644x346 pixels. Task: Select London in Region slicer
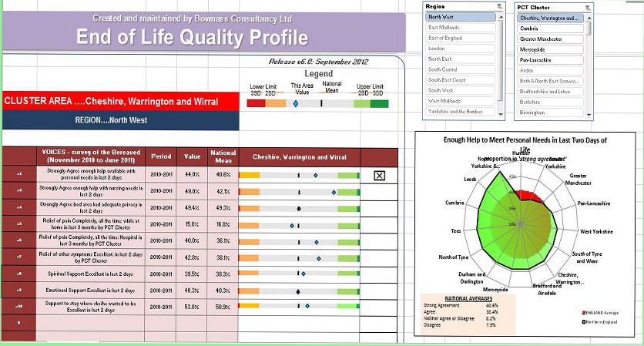point(461,48)
